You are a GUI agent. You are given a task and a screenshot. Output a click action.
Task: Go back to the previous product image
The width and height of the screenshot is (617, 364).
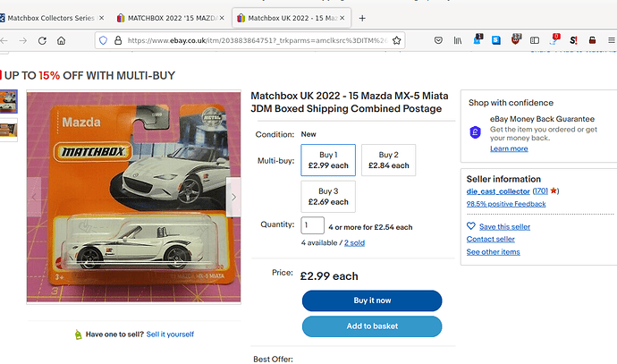coord(34,197)
